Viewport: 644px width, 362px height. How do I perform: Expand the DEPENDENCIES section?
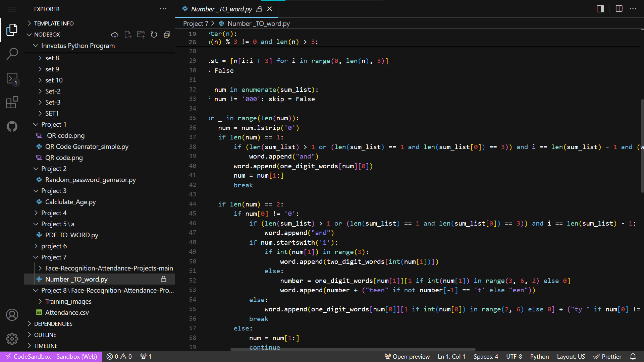pyautogui.click(x=100, y=323)
